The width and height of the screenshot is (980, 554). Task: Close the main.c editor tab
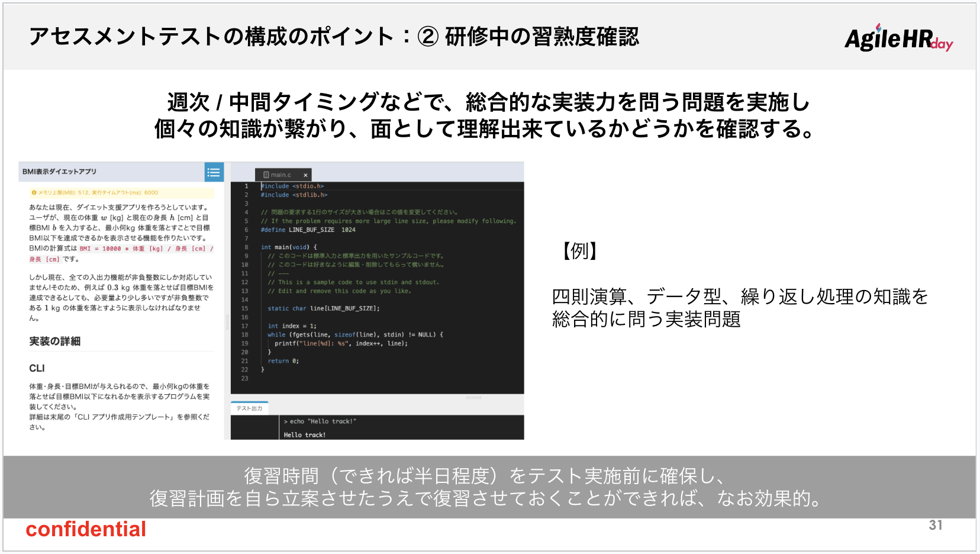pyautogui.click(x=305, y=175)
